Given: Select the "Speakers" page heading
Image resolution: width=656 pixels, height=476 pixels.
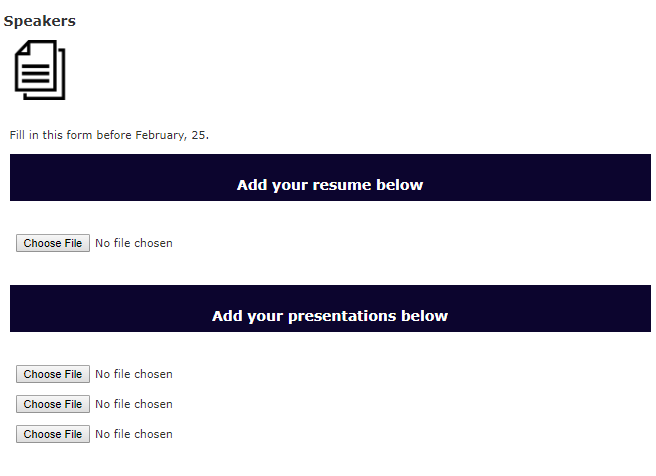Looking at the screenshot, I should [40, 21].
